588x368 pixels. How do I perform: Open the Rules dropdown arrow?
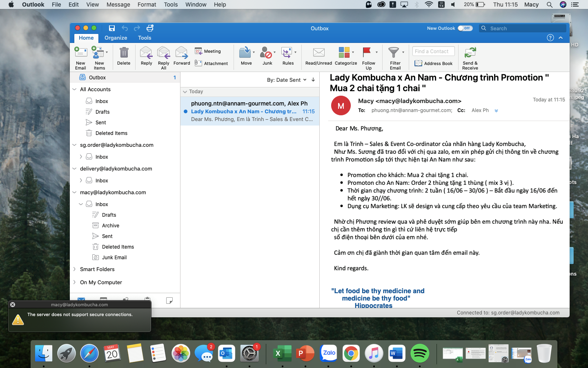(295, 52)
